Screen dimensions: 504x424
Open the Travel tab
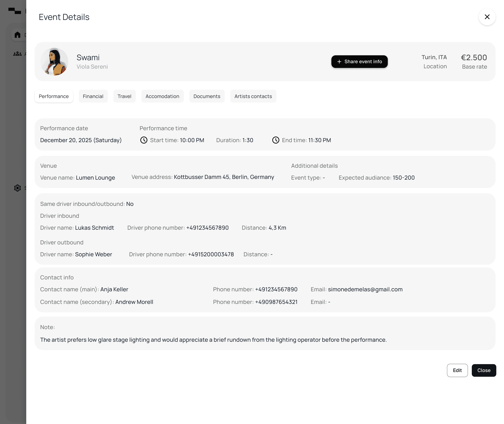point(124,96)
